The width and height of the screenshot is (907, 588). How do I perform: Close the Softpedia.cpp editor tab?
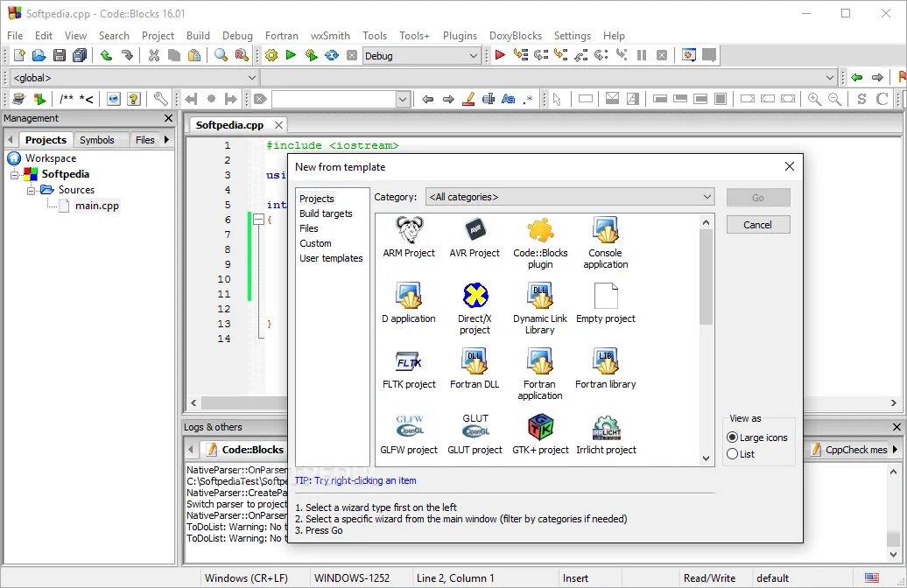[278, 125]
